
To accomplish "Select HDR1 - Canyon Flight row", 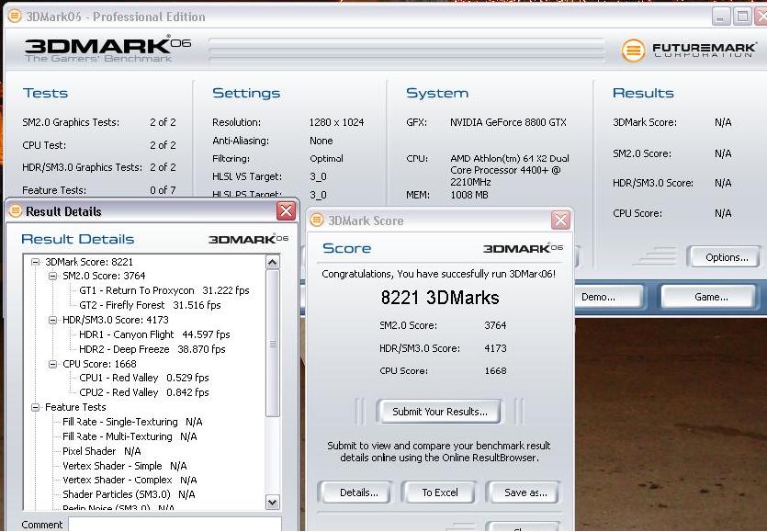I will tap(154, 334).
